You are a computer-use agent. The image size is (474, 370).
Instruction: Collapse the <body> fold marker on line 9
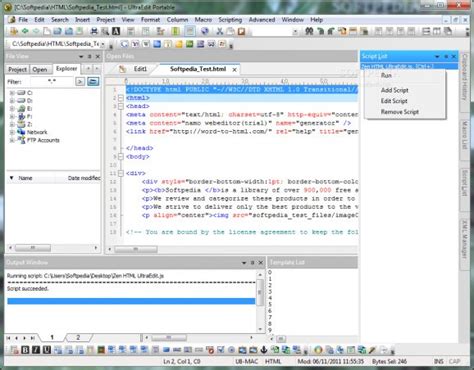coord(121,156)
